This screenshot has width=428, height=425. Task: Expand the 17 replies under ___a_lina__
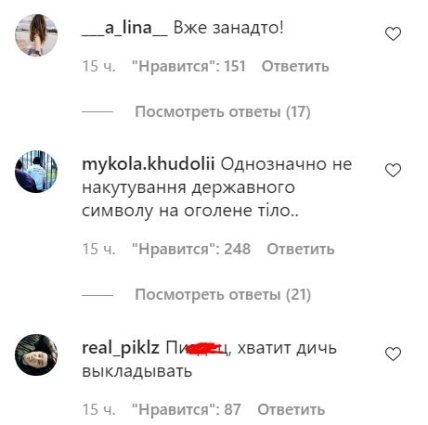(223, 112)
